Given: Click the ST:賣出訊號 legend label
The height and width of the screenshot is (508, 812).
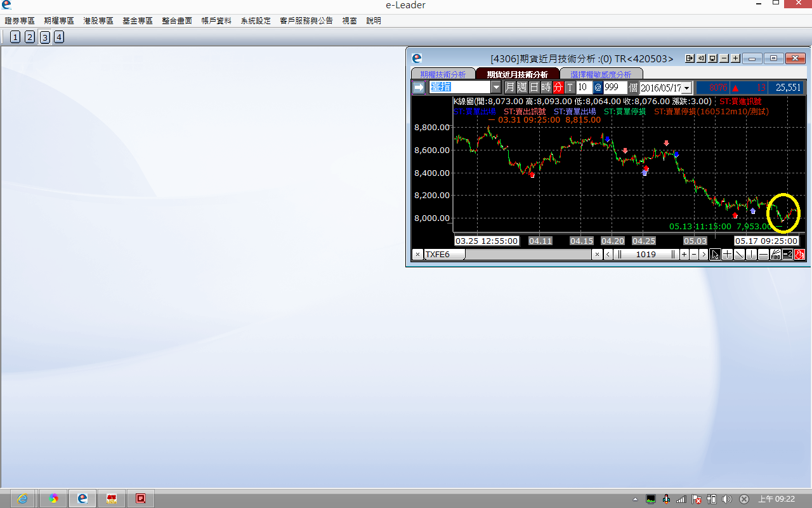Looking at the screenshot, I should pos(525,111).
